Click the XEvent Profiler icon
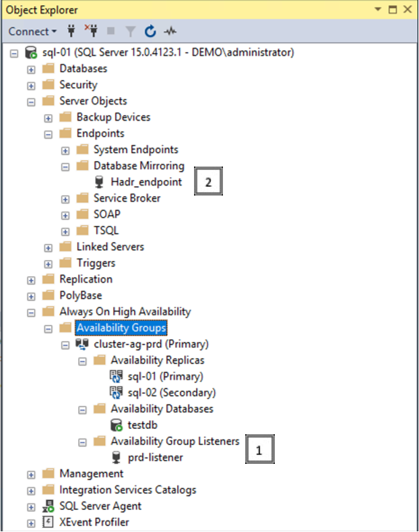 coord(49,522)
